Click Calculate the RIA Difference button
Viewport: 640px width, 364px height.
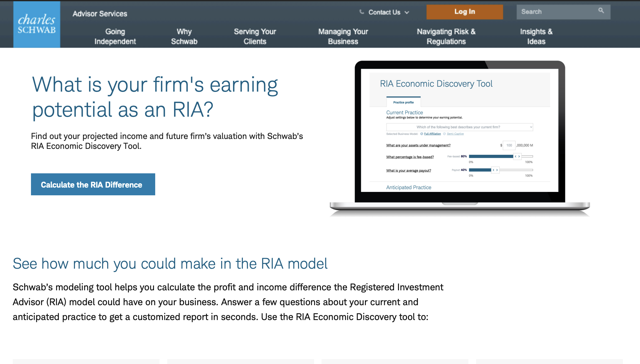point(93,184)
